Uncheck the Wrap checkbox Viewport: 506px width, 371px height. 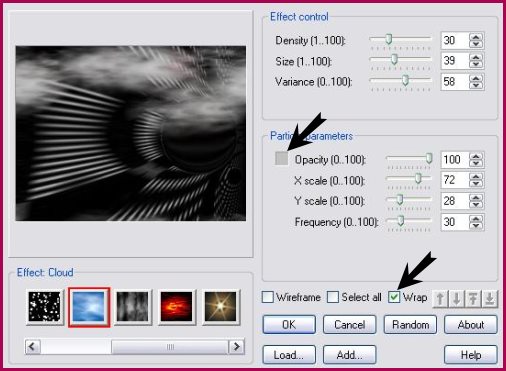(394, 297)
